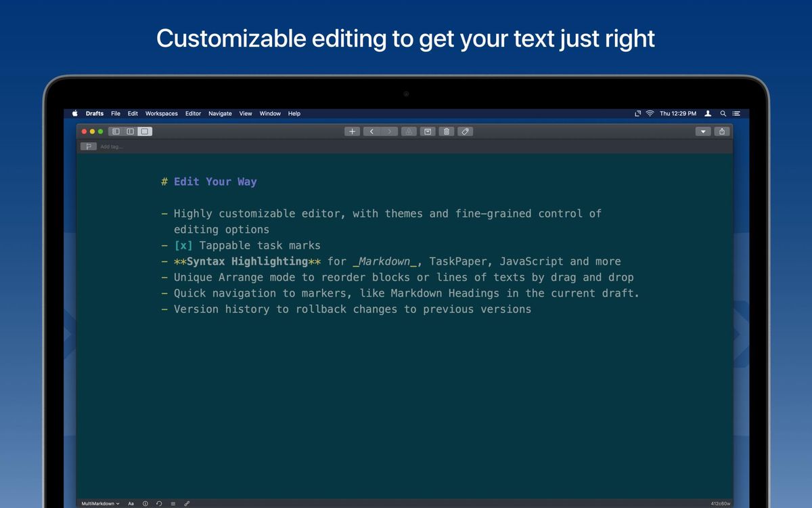Image resolution: width=812 pixels, height=508 pixels.
Task: Click the flag icon near Add tag field
Action: click(x=89, y=146)
